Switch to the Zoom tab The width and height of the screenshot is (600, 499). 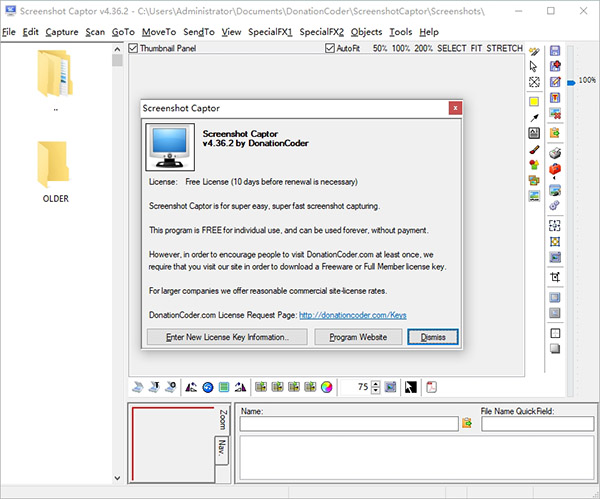pos(223,419)
